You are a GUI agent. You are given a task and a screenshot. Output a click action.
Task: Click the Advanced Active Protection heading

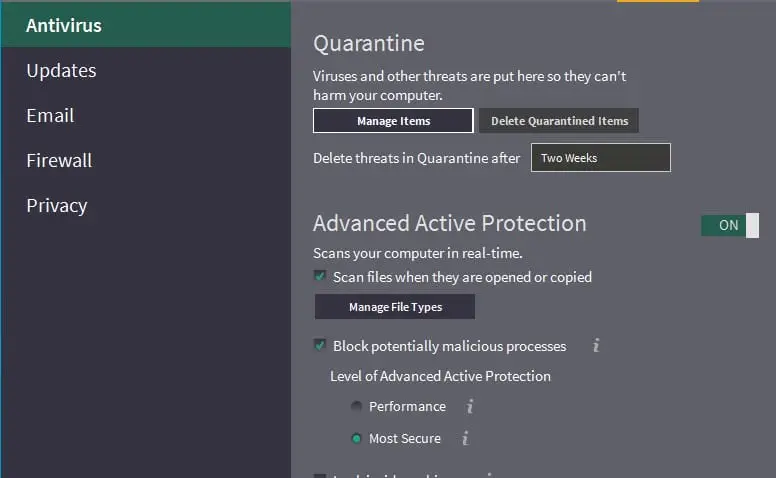449,223
